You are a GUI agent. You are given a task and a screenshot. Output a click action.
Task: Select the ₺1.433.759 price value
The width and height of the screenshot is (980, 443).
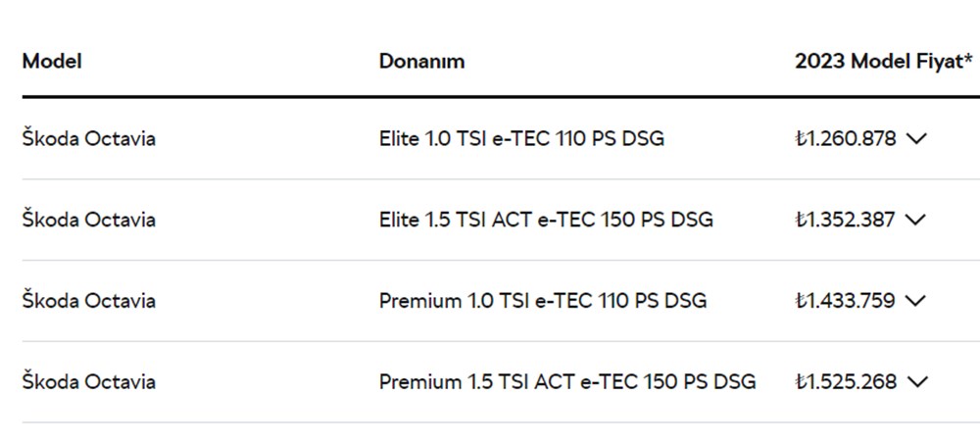(845, 301)
